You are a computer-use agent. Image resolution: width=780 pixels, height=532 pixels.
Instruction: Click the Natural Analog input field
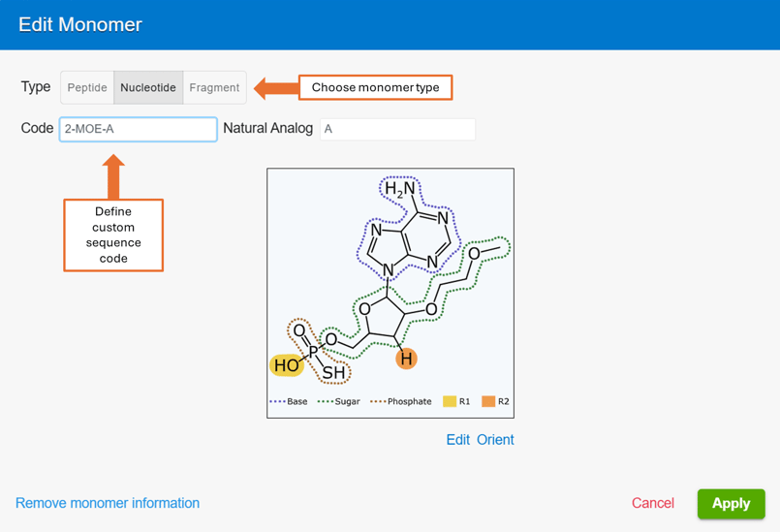(397, 129)
